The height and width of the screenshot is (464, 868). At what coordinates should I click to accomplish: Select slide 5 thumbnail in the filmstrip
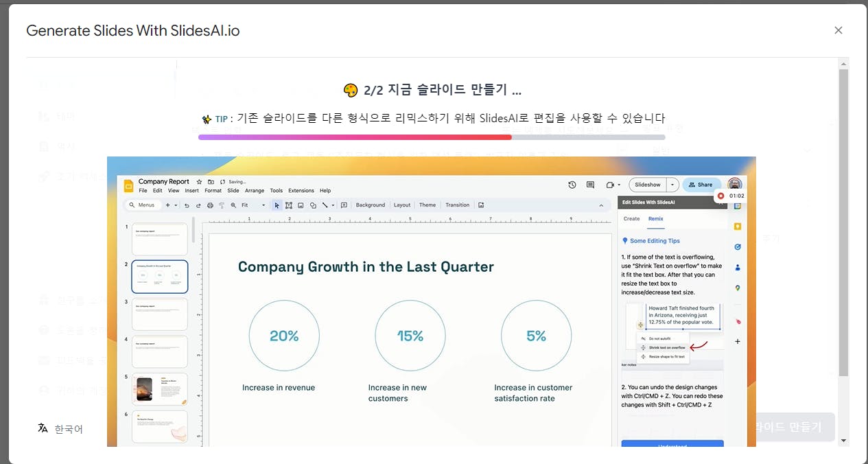point(159,389)
